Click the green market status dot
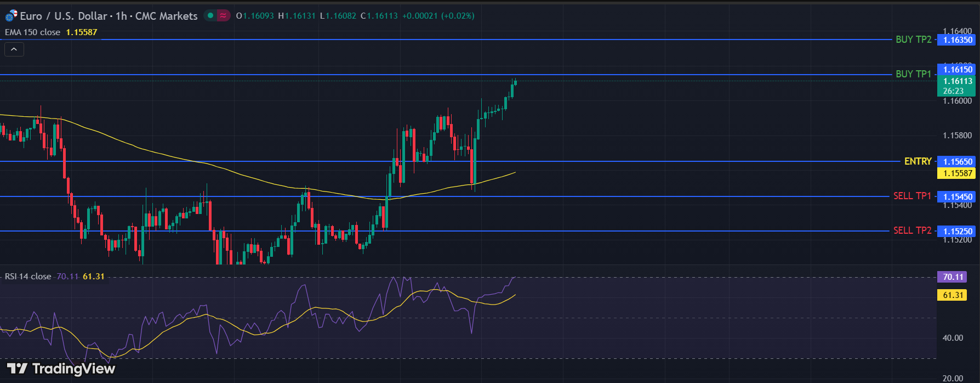The height and width of the screenshot is (383, 980). point(210,16)
